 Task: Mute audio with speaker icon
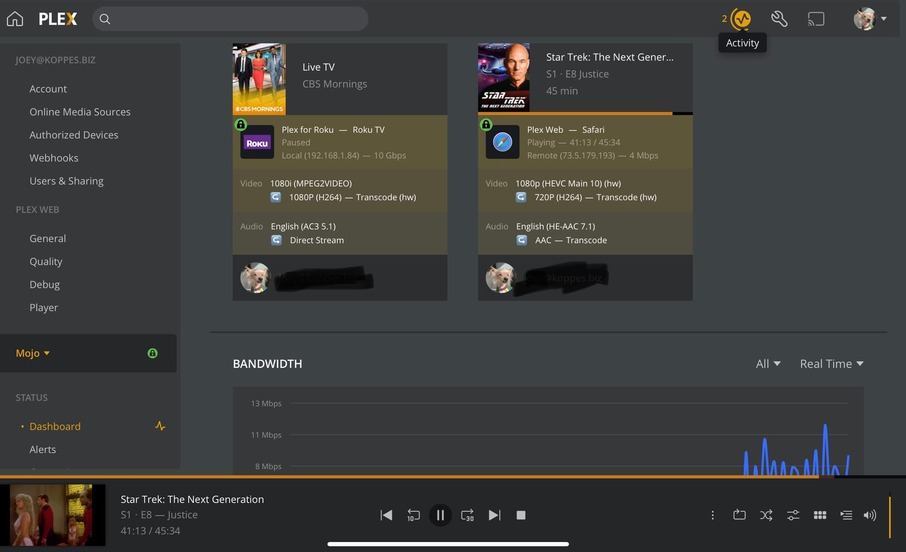pyautogui.click(x=870, y=515)
